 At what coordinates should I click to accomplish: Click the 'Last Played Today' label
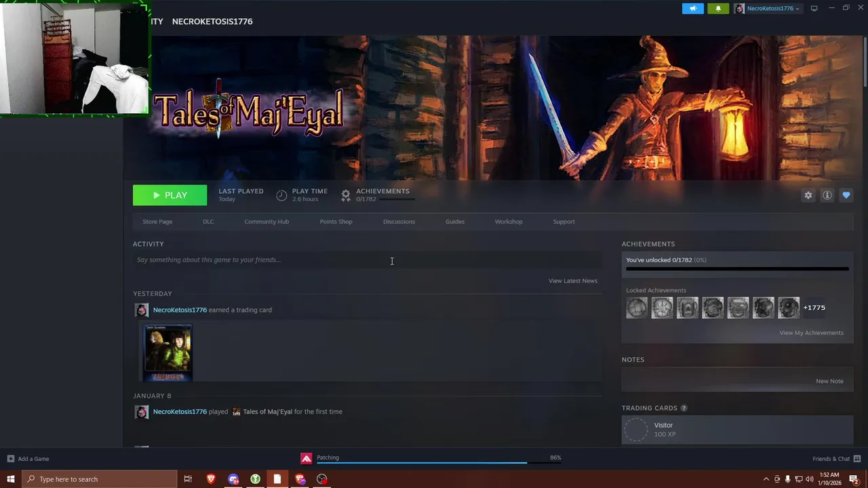tap(241, 195)
